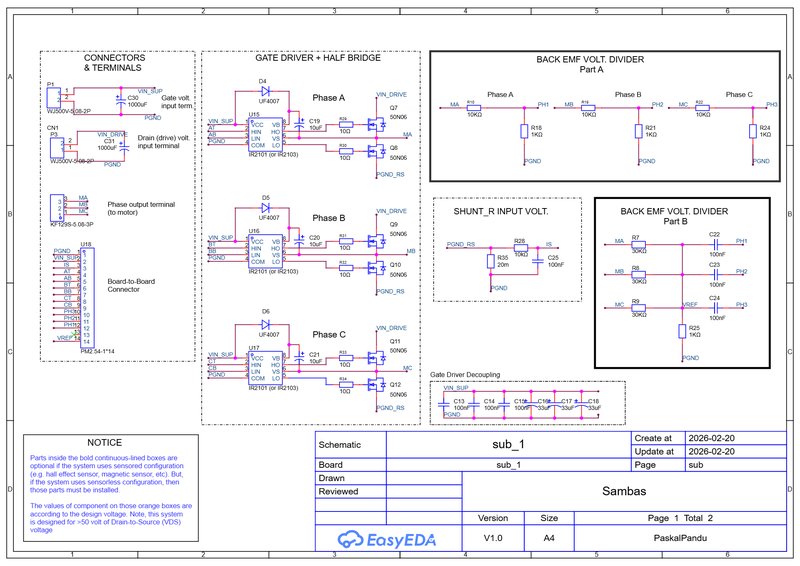Click the date beside "Update at"
The image size is (800, 566).
[711, 451]
